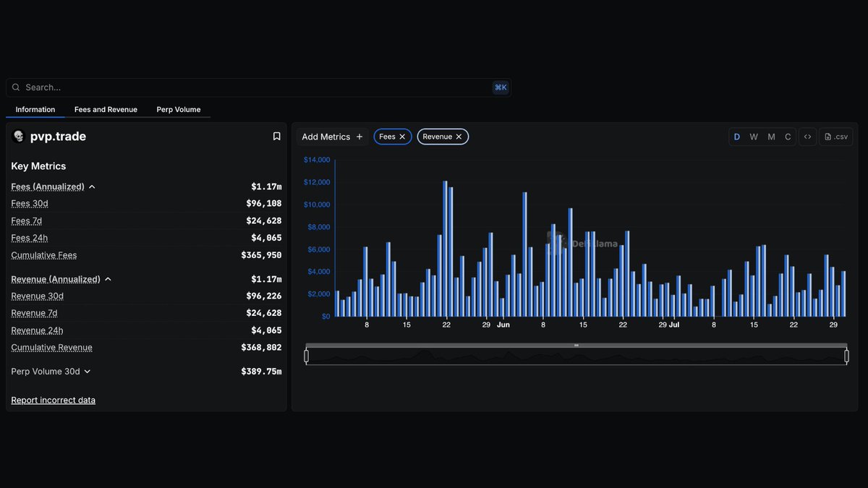Image resolution: width=868 pixels, height=488 pixels.
Task: Switch chart to Weekly interval
Action: coord(754,137)
